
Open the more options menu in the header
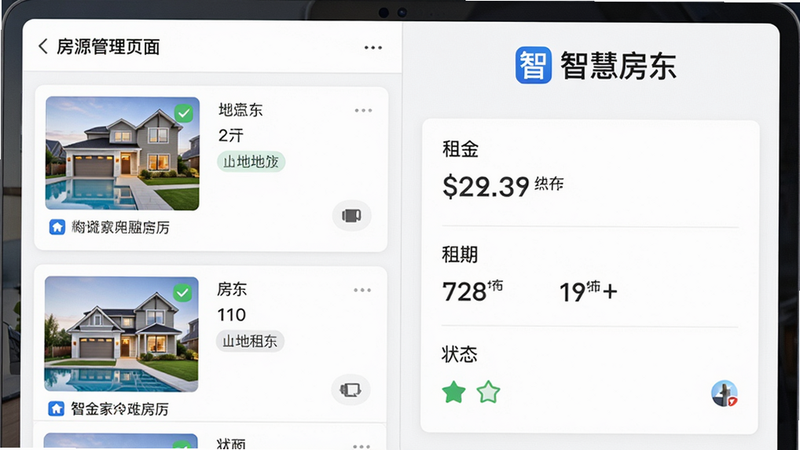373,47
